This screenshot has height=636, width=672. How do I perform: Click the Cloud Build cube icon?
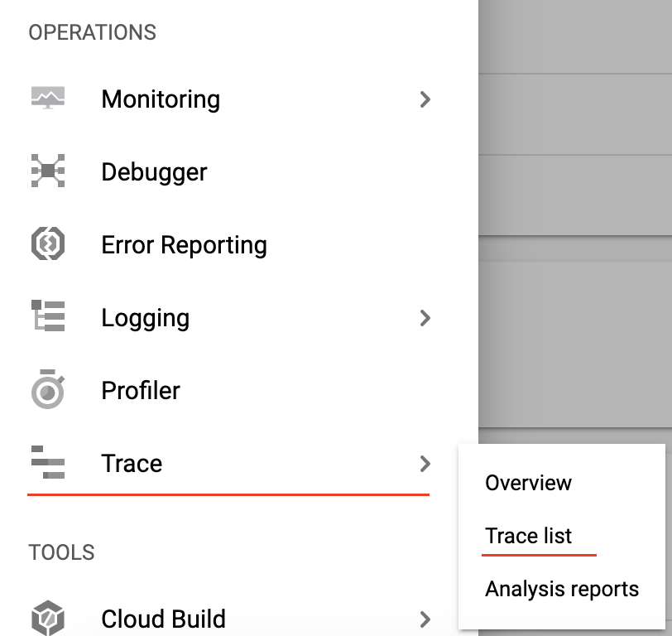pyautogui.click(x=48, y=618)
